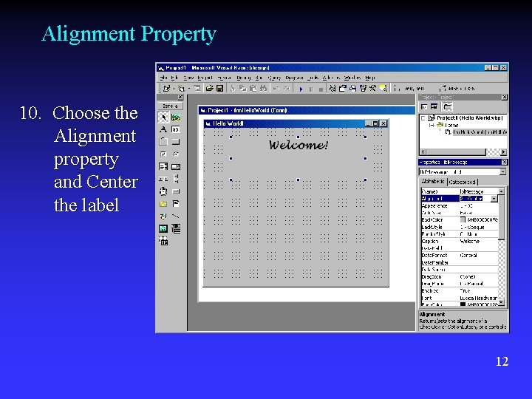Close the Properties window panel

point(504,162)
